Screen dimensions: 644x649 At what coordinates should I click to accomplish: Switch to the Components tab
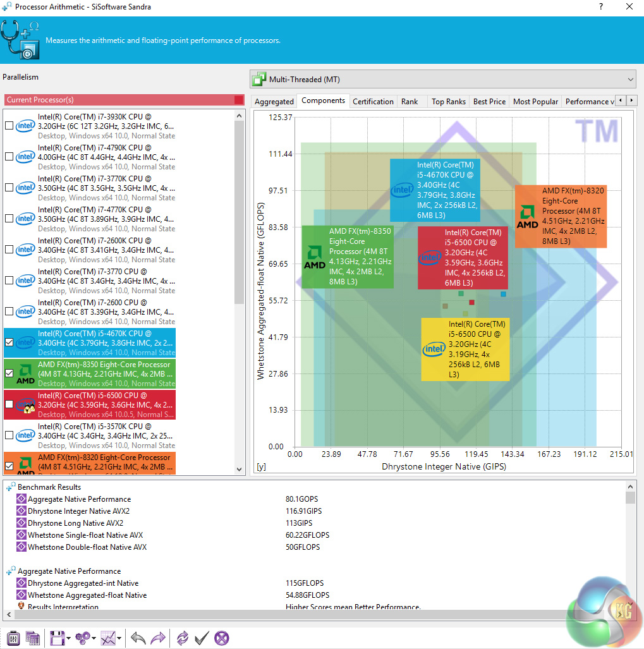pyautogui.click(x=323, y=100)
